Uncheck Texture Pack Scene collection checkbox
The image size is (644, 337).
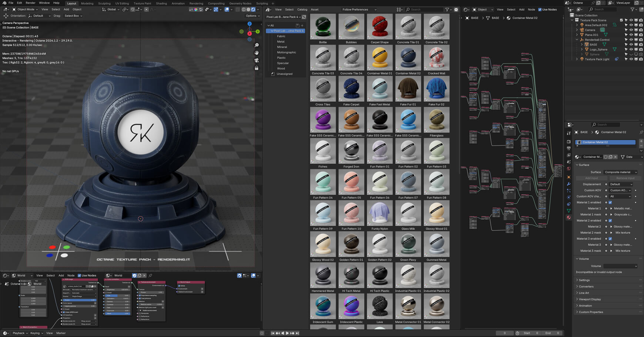[621, 20]
